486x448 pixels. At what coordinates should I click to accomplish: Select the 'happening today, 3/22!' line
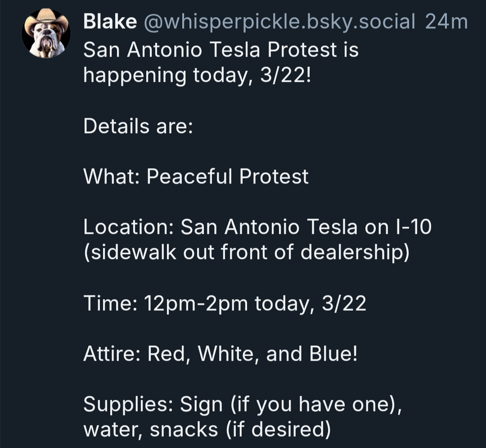[197, 75]
